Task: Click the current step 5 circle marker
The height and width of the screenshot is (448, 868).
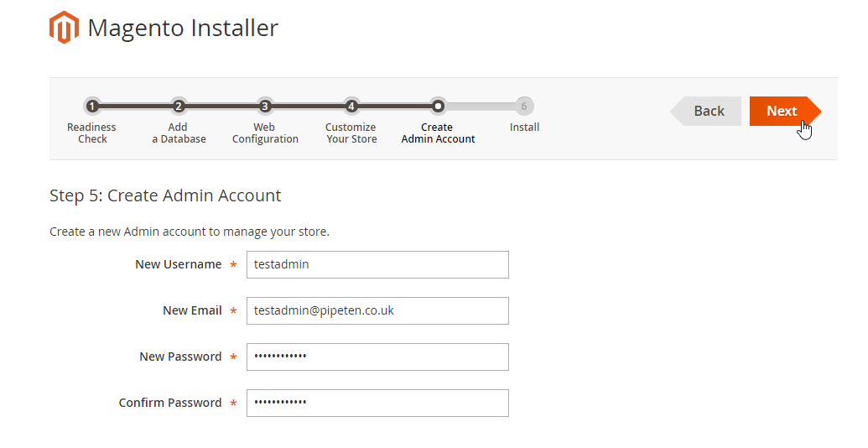Action: [x=437, y=106]
